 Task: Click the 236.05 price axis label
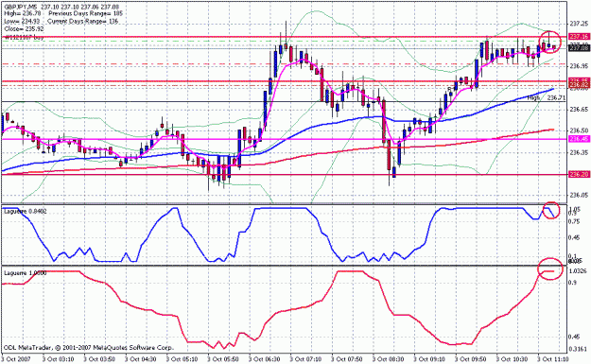(x=579, y=195)
